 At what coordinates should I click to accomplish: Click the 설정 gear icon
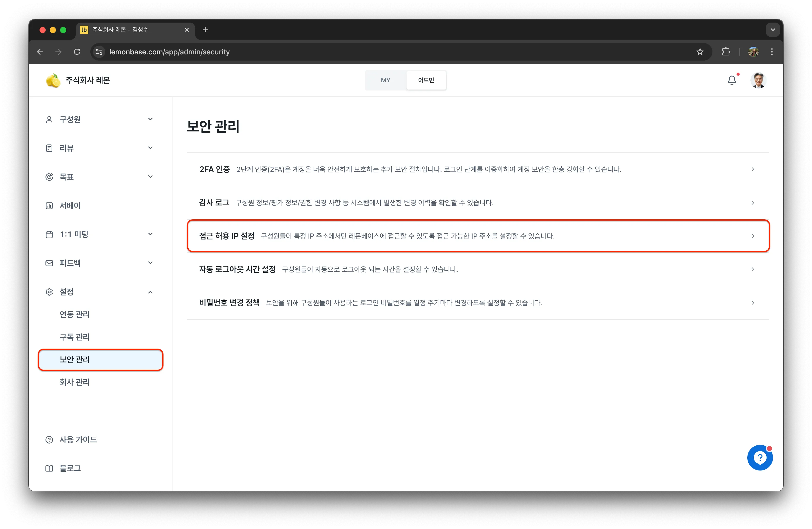pyautogui.click(x=49, y=292)
